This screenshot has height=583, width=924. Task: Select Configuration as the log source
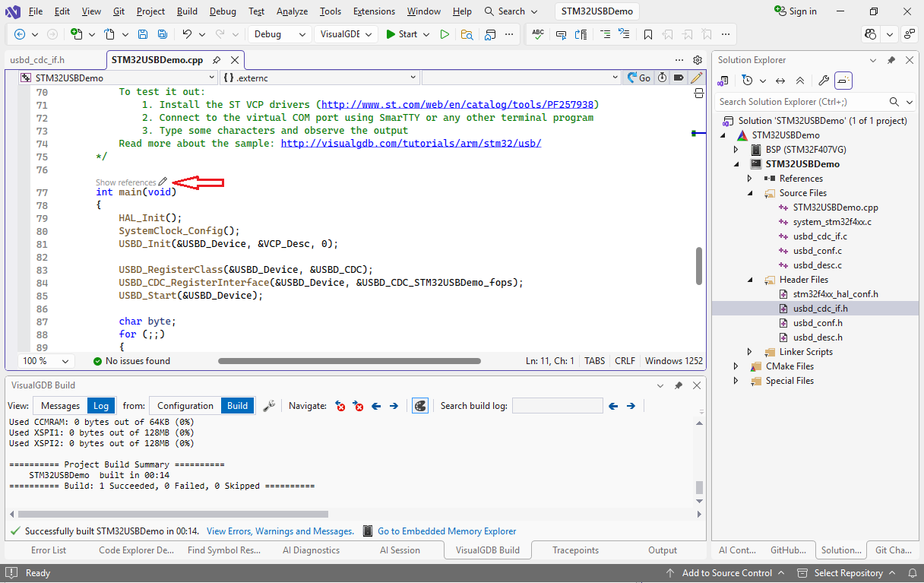[185, 406]
